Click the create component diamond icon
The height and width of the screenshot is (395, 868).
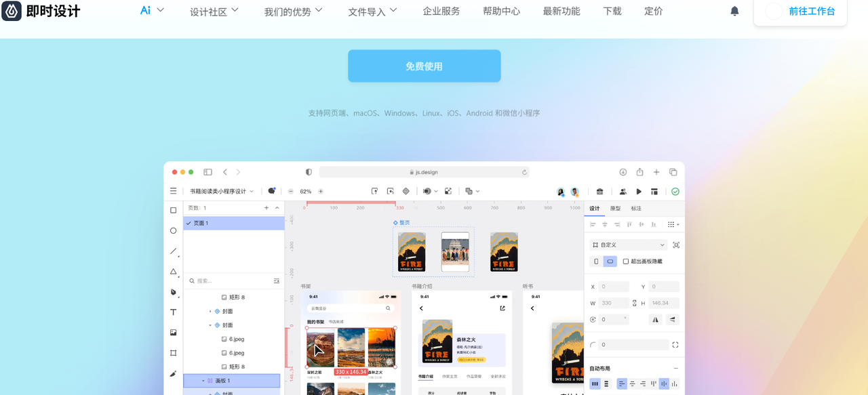pyautogui.click(x=406, y=192)
